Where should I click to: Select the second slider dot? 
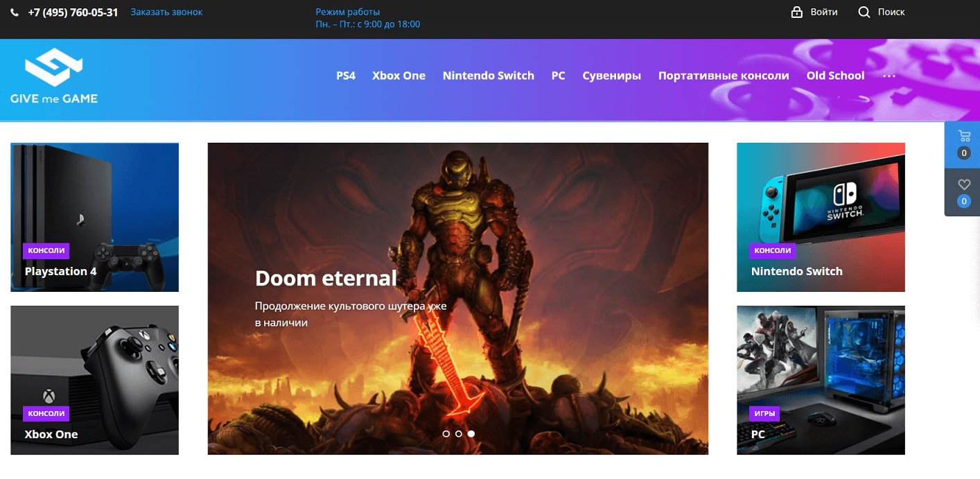(458, 434)
